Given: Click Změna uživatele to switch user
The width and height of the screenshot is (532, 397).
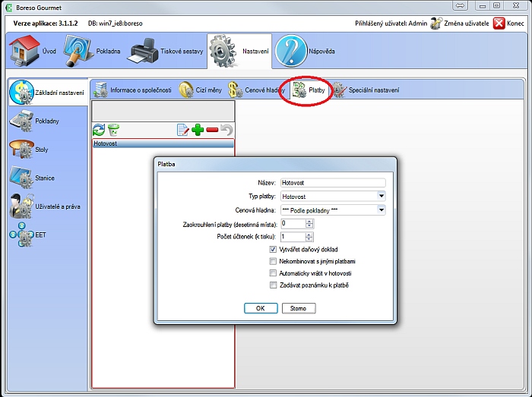Looking at the screenshot, I should (x=459, y=24).
